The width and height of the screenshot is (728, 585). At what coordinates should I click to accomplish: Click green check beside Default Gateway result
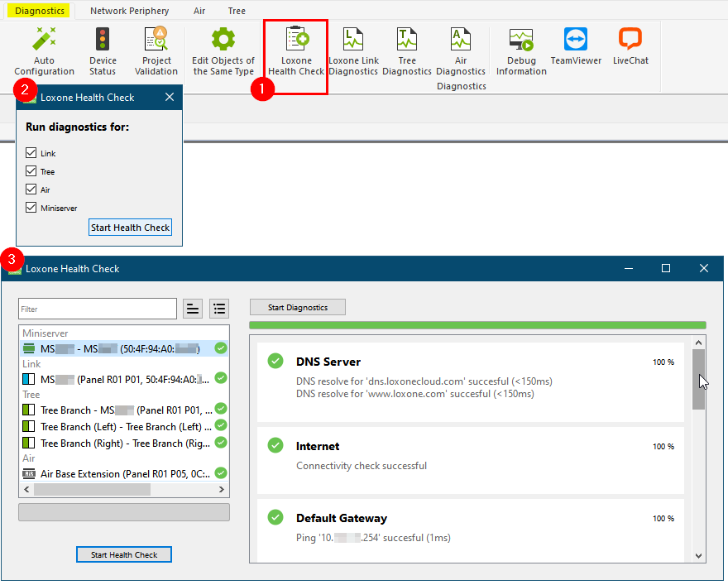point(275,517)
